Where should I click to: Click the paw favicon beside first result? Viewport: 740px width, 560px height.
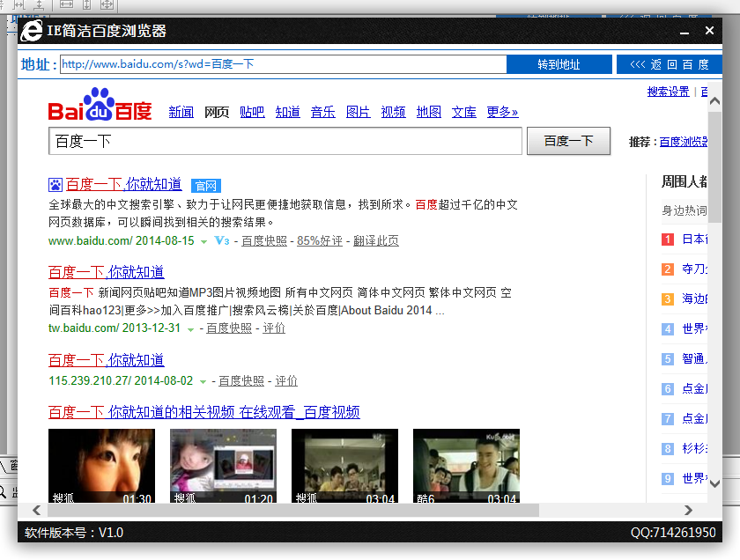[x=55, y=184]
